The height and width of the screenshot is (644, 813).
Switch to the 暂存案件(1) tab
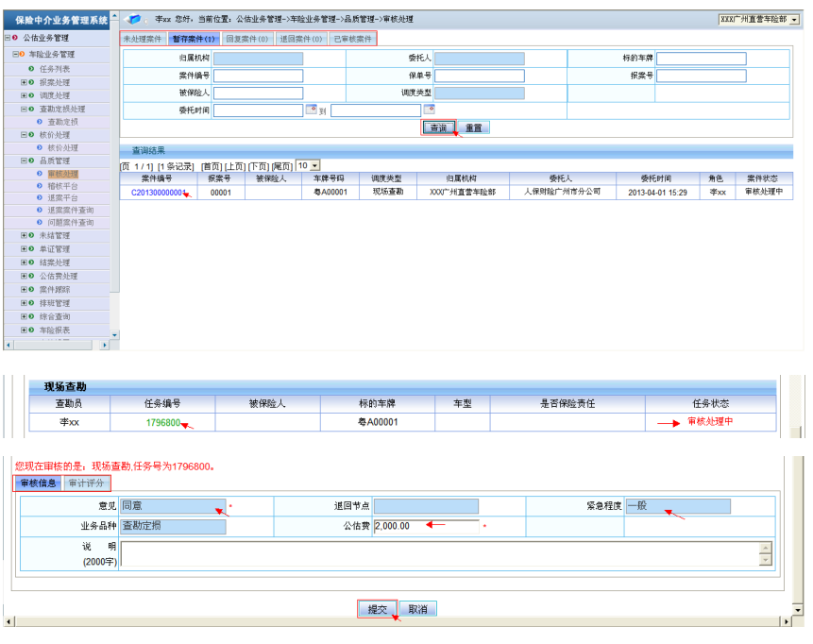tap(194, 39)
